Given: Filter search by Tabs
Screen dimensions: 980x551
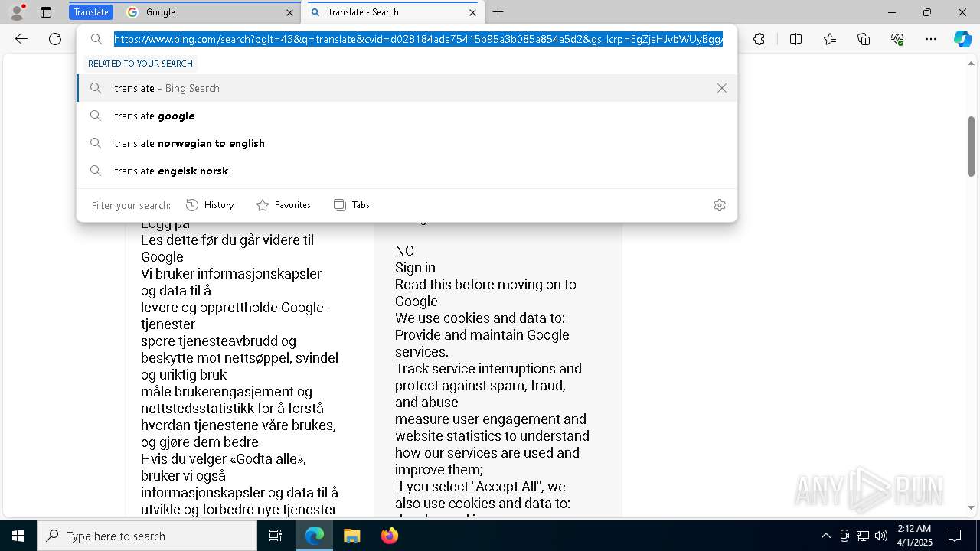Looking at the screenshot, I should (351, 205).
